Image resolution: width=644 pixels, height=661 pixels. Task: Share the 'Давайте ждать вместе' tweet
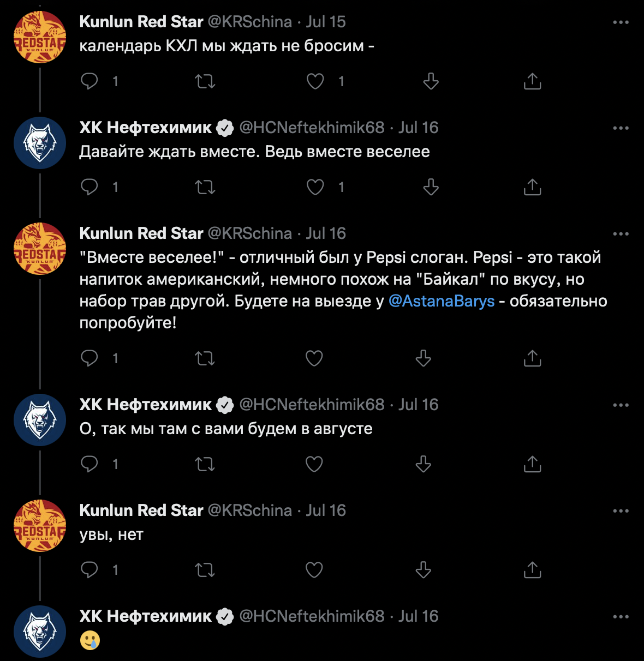click(532, 187)
